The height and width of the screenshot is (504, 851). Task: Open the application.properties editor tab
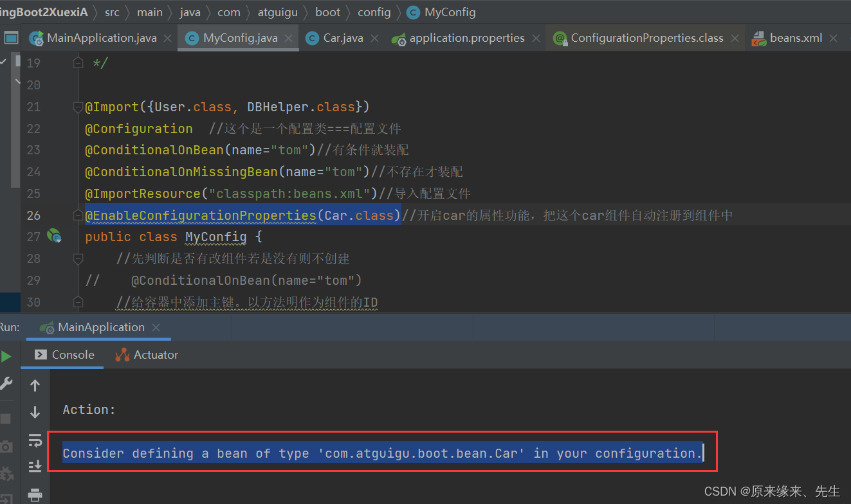(x=467, y=38)
